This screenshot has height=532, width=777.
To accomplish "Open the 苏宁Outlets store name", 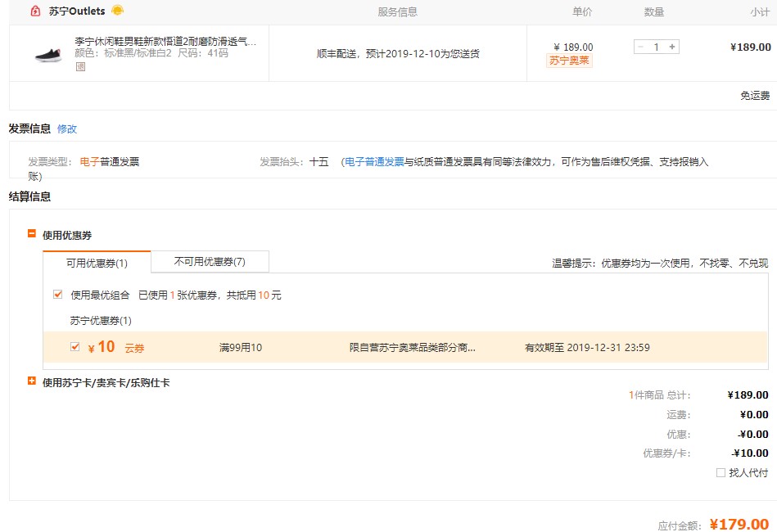I will coord(77,11).
